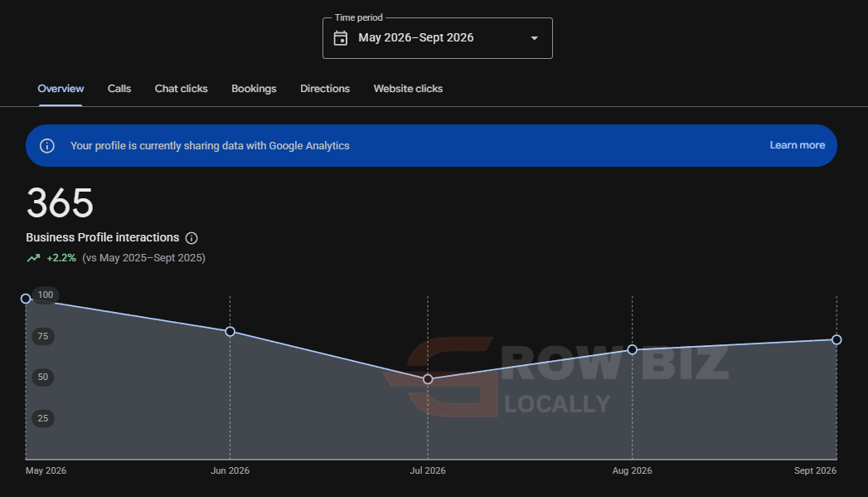The height and width of the screenshot is (497, 868).
Task: Click the Google Analytics sharing banner message
Action: pyautogui.click(x=210, y=146)
